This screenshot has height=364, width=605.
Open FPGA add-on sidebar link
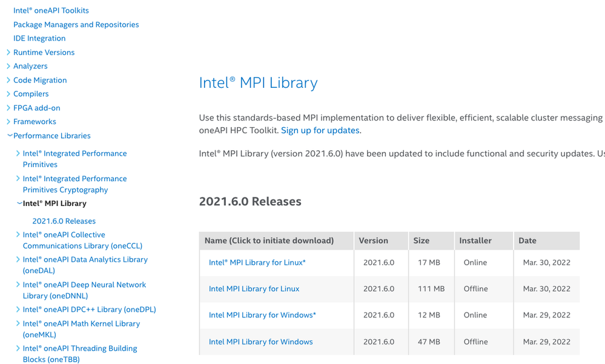(x=37, y=108)
